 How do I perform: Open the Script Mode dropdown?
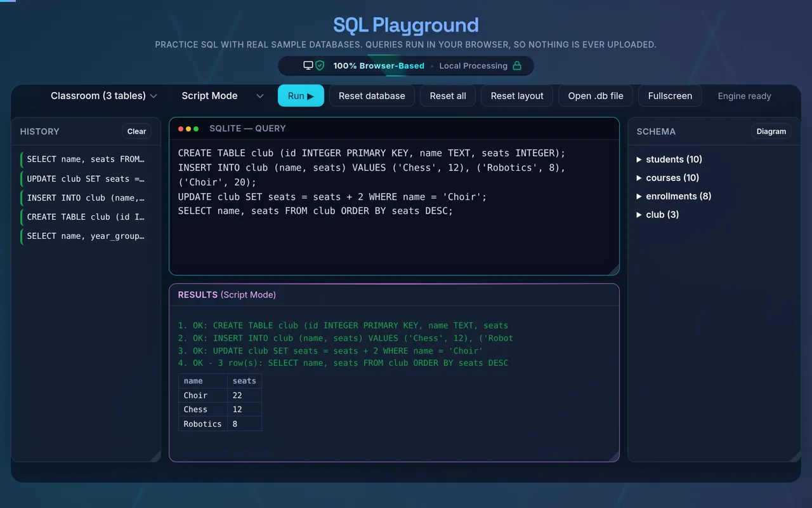pos(222,96)
